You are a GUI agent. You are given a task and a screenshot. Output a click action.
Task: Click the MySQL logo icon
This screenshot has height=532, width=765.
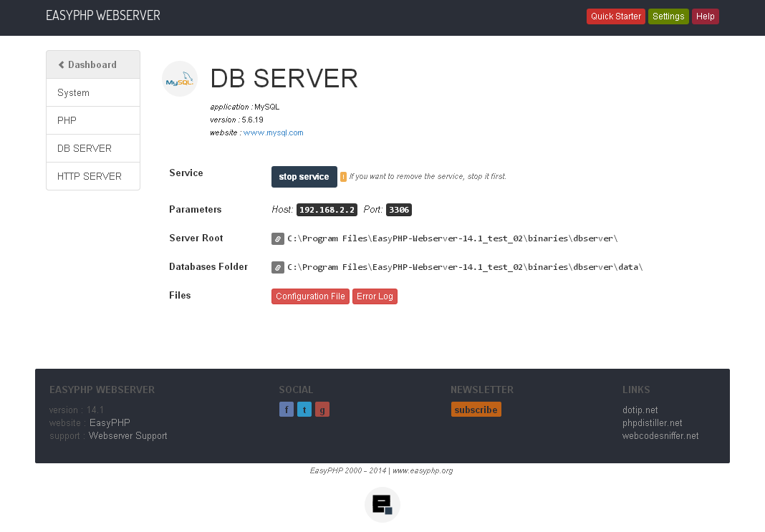click(x=180, y=79)
